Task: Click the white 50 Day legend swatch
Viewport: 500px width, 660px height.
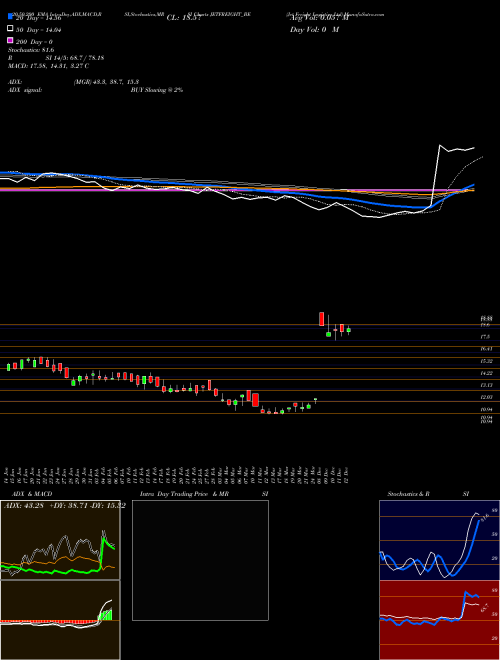Action: 10,29
